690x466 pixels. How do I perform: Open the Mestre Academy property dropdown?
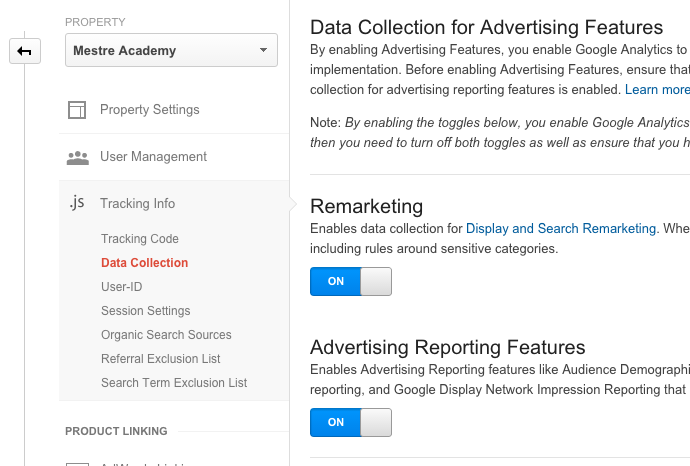tap(171, 51)
